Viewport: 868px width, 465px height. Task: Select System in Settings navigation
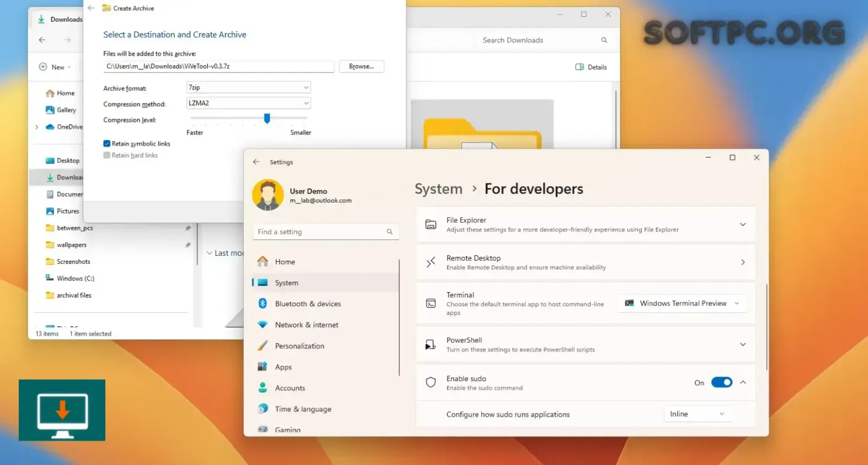(325, 283)
